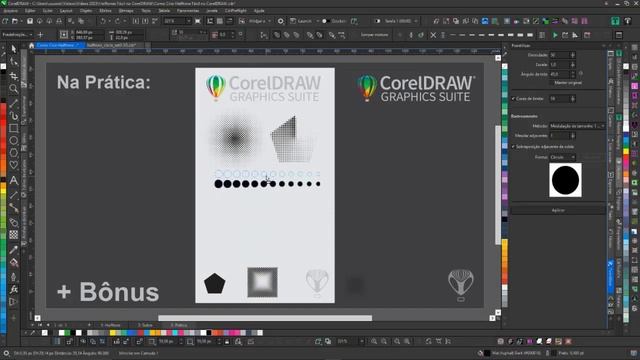The image size is (640, 360).
Task: Select the Text tool (letter A)
Action: (13, 180)
